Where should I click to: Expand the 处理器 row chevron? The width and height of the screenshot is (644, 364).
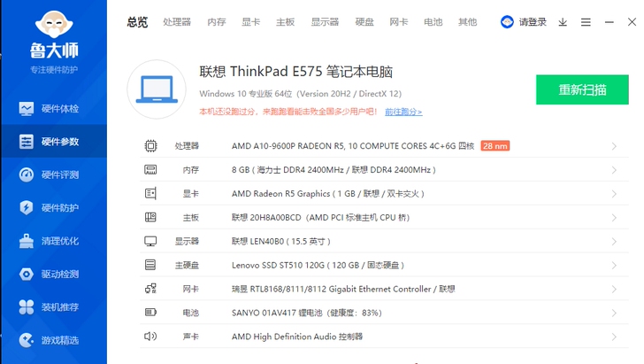click(614, 146)
